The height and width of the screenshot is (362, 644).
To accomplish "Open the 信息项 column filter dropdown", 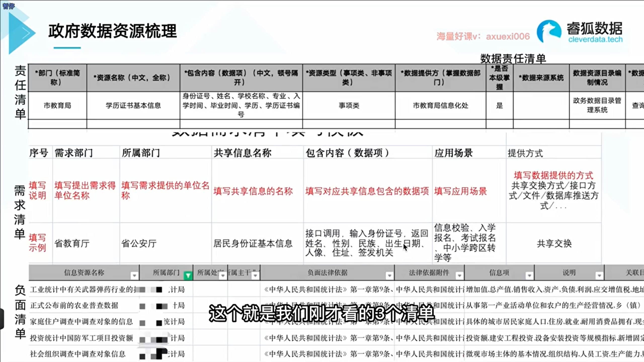I will pyautogui.click(x=529, y=276).
